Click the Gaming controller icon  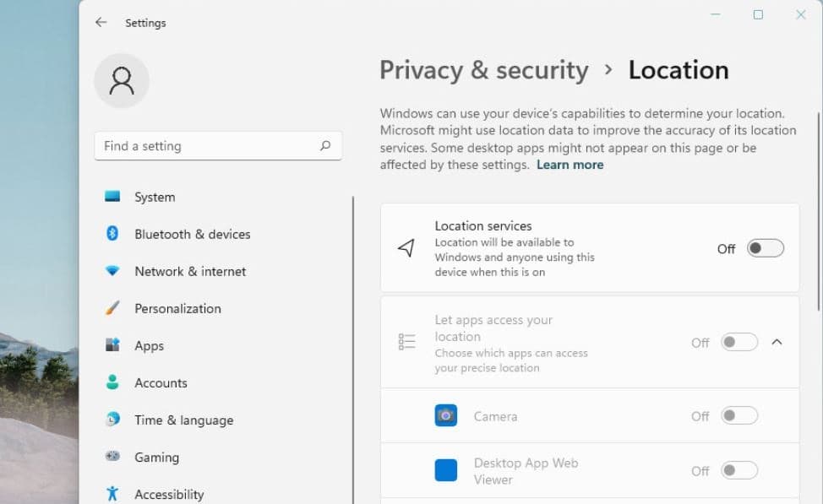pos(112,457)
